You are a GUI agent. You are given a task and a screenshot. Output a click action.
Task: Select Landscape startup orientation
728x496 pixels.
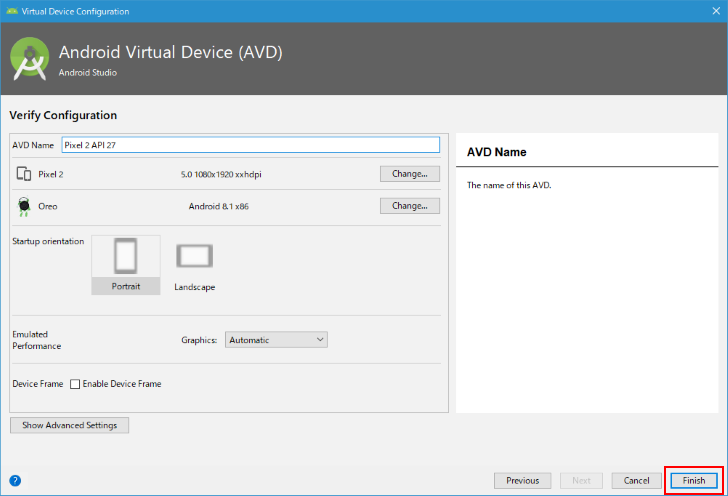point(195,267)
